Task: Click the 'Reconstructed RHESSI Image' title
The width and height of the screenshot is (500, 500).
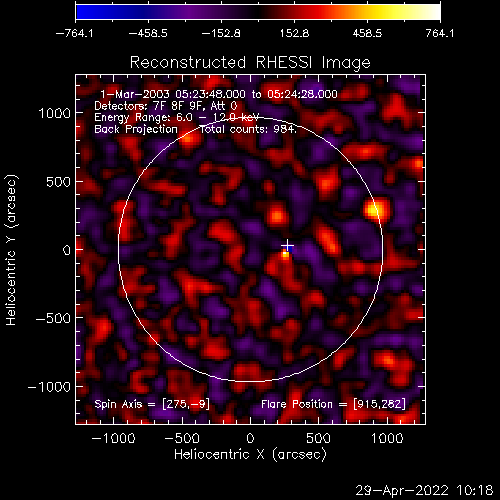Action: coord(250,63)
